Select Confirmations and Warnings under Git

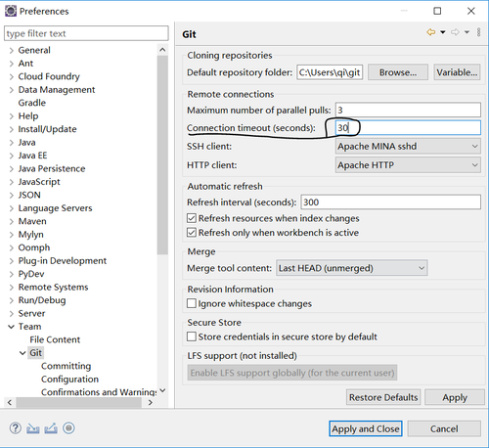[x=99, y=392]
